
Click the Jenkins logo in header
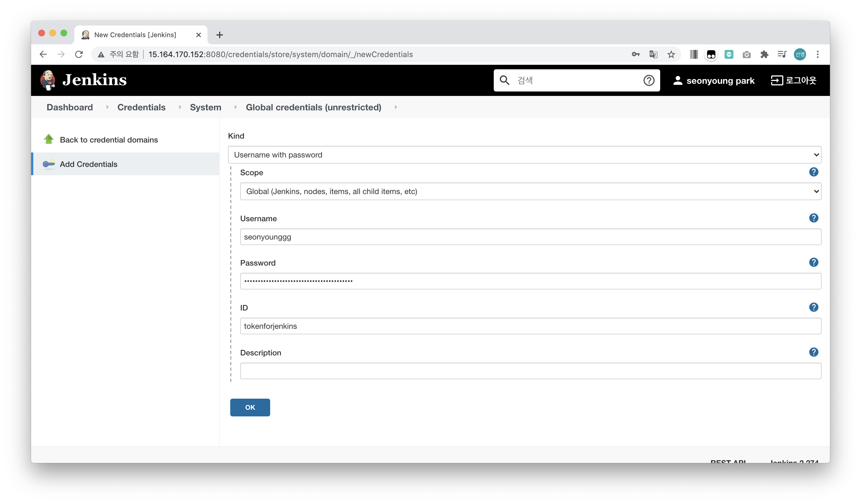pyautogui.click(x=83, y=80)
